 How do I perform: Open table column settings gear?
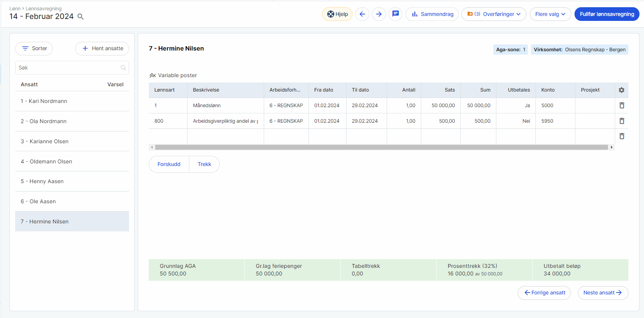pos(621,90)
